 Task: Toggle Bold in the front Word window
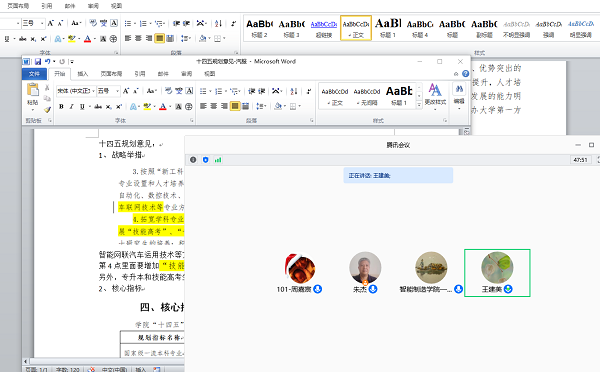[x=61, y=106]
